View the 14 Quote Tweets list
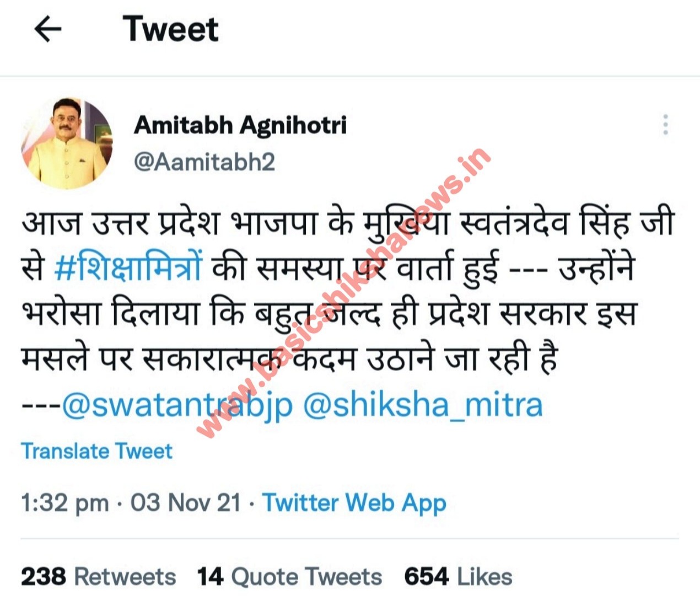Screen dimensions: 700x600 pyautogui.click(x=289, y=577)
